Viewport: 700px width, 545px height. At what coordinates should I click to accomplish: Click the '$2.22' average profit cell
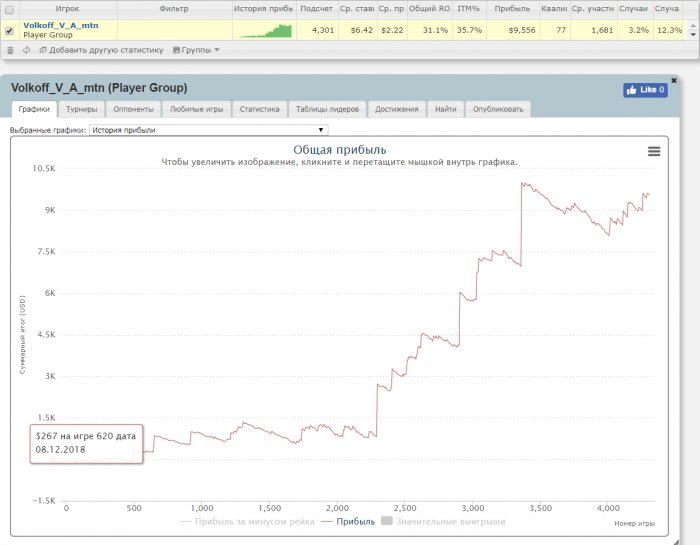392,30
